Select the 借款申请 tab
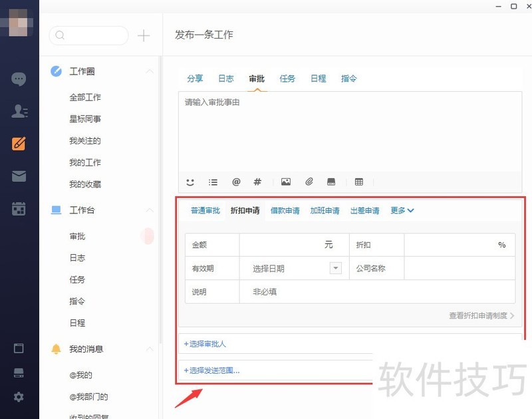 285,211
